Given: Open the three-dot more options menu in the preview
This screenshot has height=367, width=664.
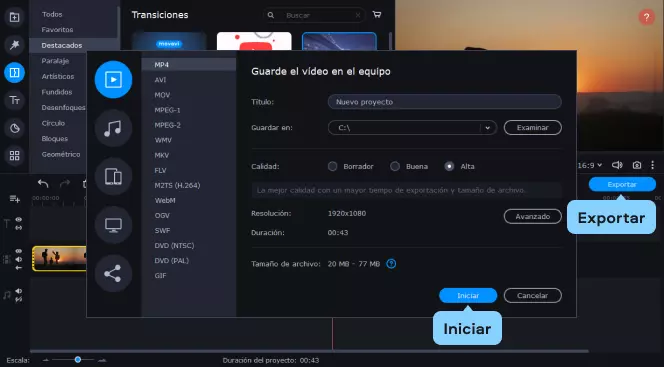Looking at the screenshot, I should point(653,165).
